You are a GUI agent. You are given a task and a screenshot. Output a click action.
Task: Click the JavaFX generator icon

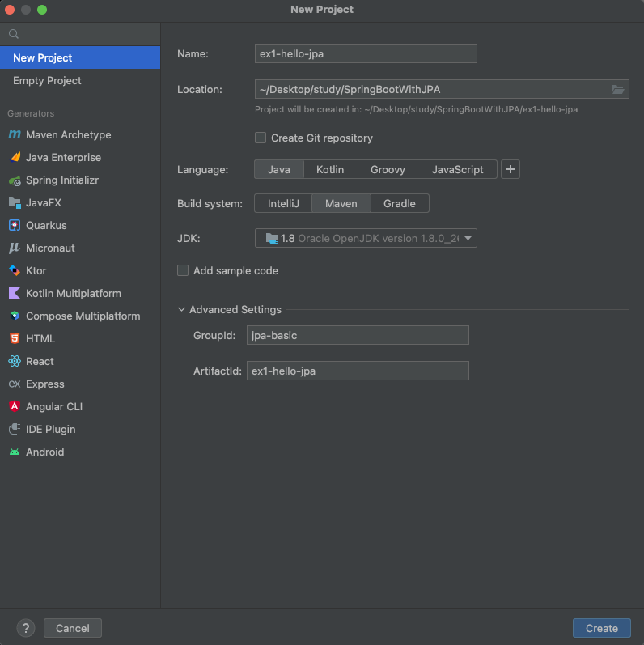[15, 203]
